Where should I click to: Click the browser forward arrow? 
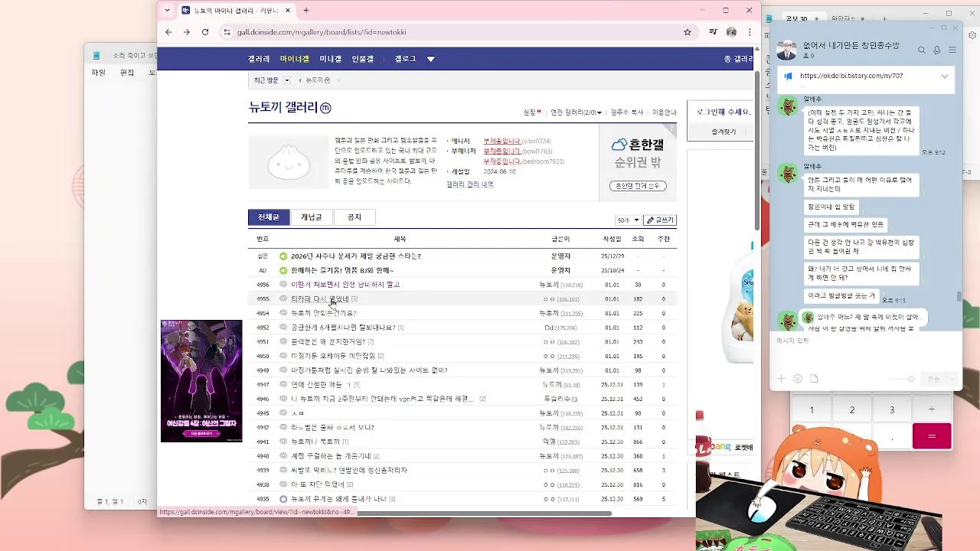tap(186, 32)
